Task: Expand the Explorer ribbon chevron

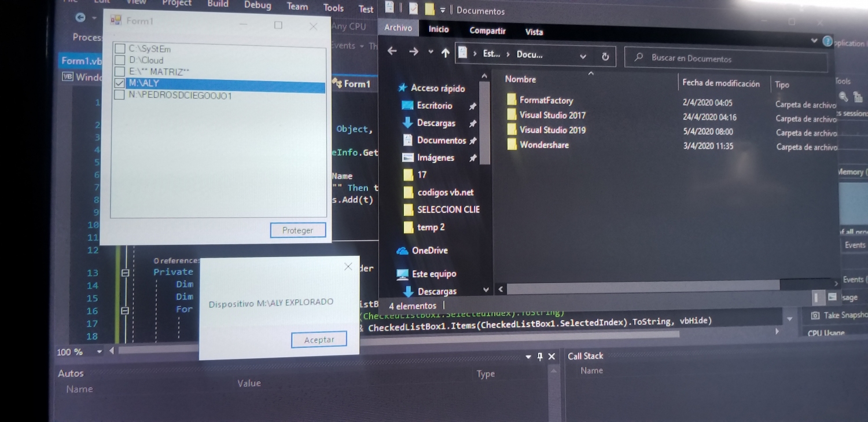Action: click(815, 41)
